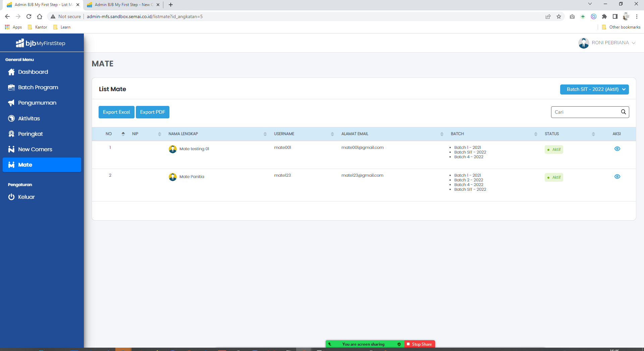Click the bjb MyFirstStep logo
This screenshot has width=644, height=351.
(x=41, y=43)
